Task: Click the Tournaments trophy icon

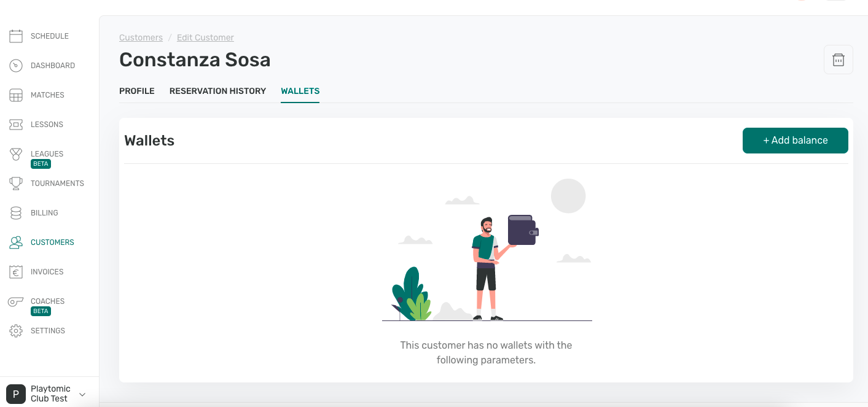Action: coord(16,184)
